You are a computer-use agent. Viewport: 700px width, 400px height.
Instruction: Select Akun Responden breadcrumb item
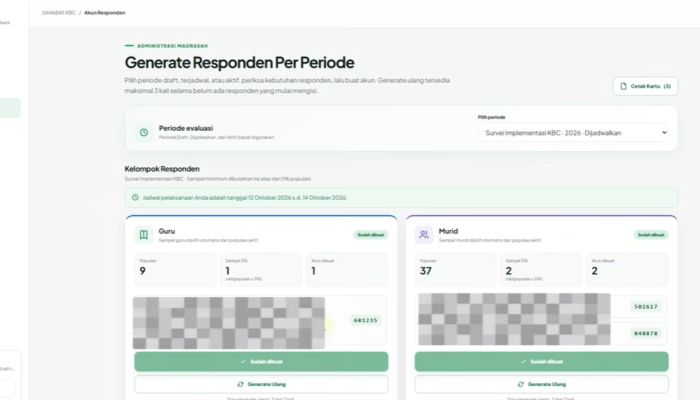click(x=105, y=12)
